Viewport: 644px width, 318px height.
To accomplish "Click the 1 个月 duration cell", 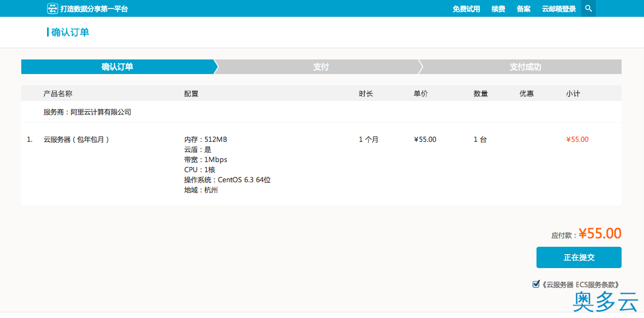I will [369, 140].
